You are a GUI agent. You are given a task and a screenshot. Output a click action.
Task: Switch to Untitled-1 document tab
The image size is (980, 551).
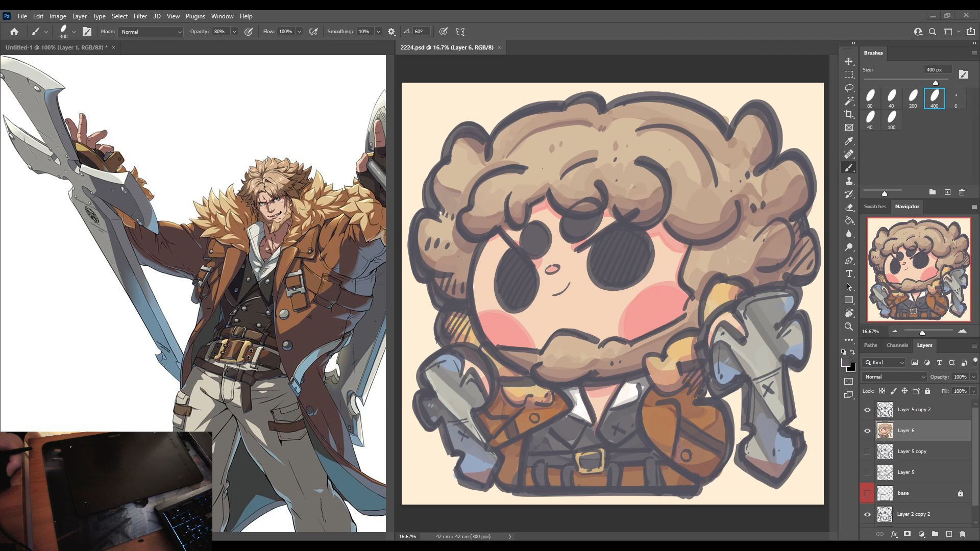[x=56, y=47]
